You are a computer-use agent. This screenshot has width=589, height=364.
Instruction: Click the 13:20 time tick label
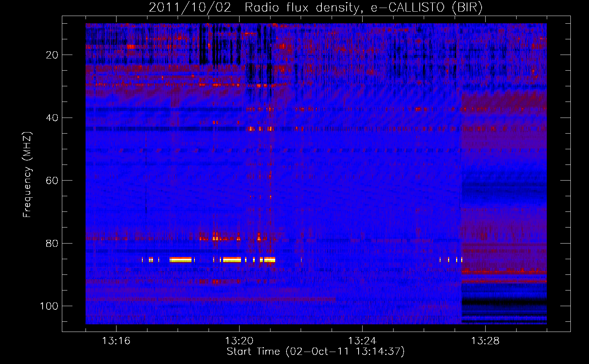(x=239, y=341)
